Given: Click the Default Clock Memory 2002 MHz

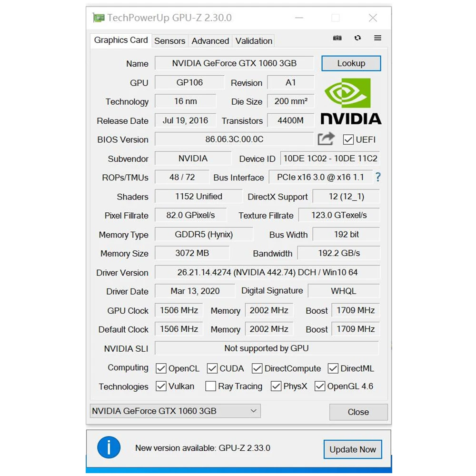Looking at the screenshot, I should (x=269, y=329).
